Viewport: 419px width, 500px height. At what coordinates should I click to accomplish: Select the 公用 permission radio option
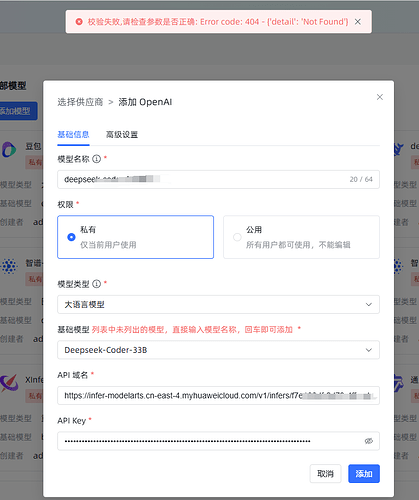tap(301, 237)
